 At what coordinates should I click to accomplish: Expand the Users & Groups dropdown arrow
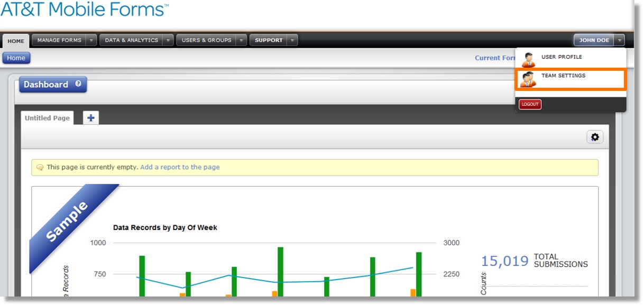[x=242, y=40]
